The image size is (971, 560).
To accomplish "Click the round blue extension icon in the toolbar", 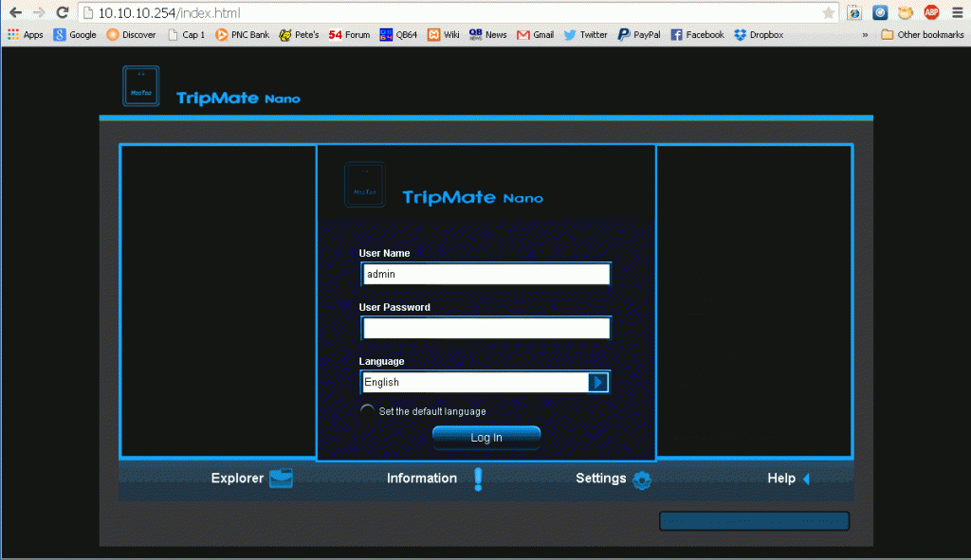I will (x=880, y=12).
